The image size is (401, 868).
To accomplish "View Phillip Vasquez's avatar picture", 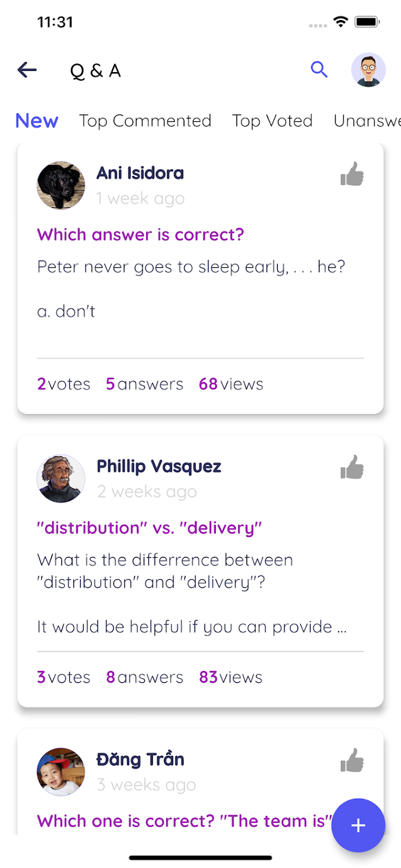I will click(x=61, y=479).
